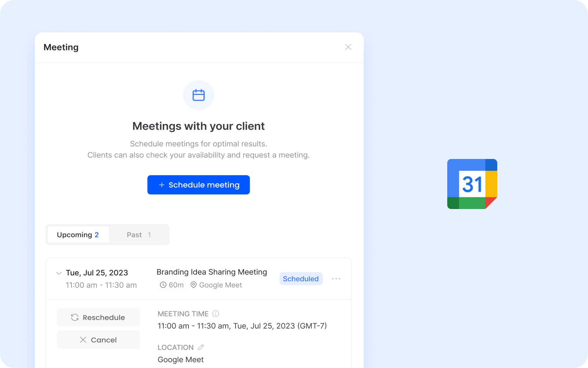The height and width of the screenshot is (368, 588).
Task: Click the reschedule arrows icon on Reschedule button
Action: 75,317
